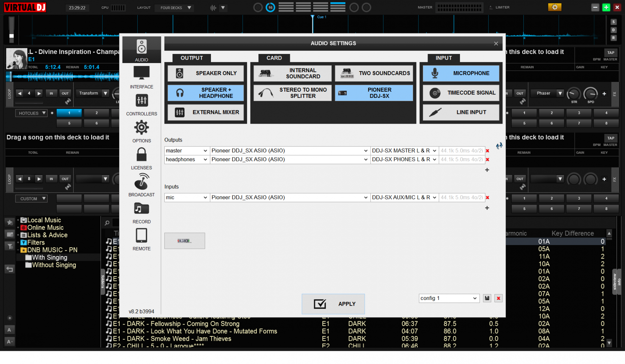Click the browser search magnifier icon
The height and width of the screenshot is (364, 625).
point(107,222)
